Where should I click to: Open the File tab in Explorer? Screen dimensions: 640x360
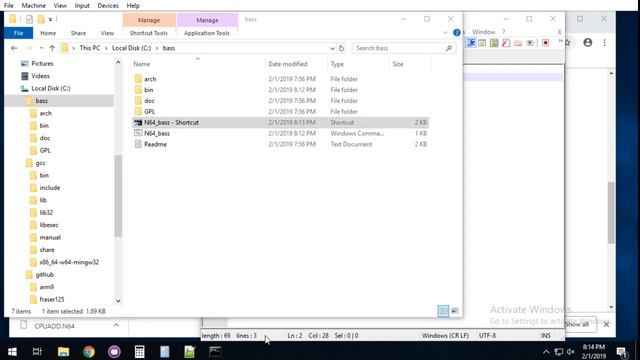coord(18,33)
